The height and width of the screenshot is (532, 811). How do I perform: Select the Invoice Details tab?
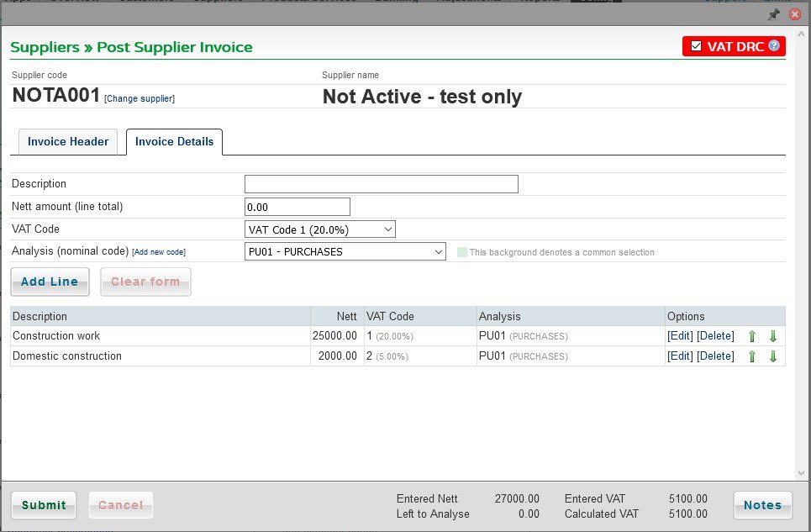click(173, 142)
